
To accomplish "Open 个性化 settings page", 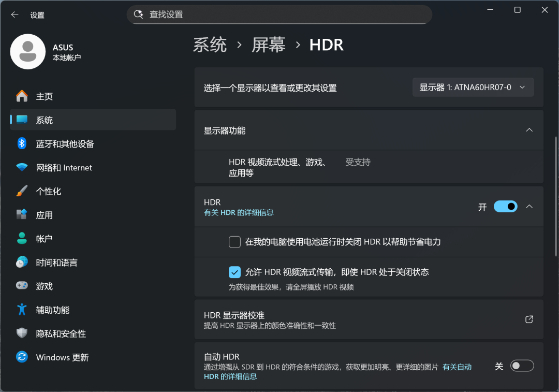I will [x=93, y=191].
